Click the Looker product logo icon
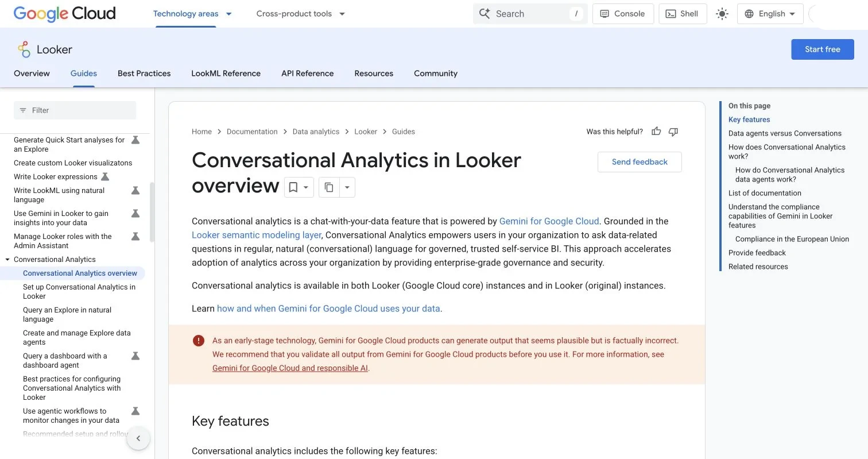 tap(24, 49)
